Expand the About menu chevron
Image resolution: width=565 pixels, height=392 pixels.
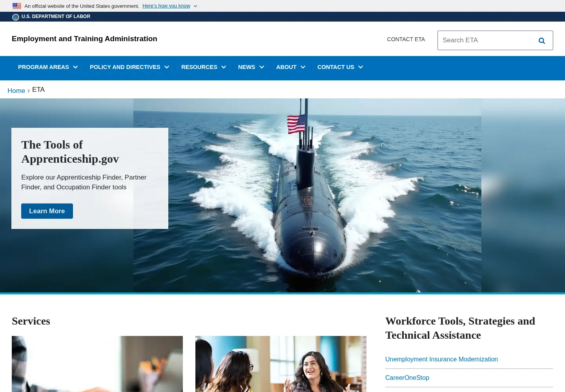tap(303, 67)
